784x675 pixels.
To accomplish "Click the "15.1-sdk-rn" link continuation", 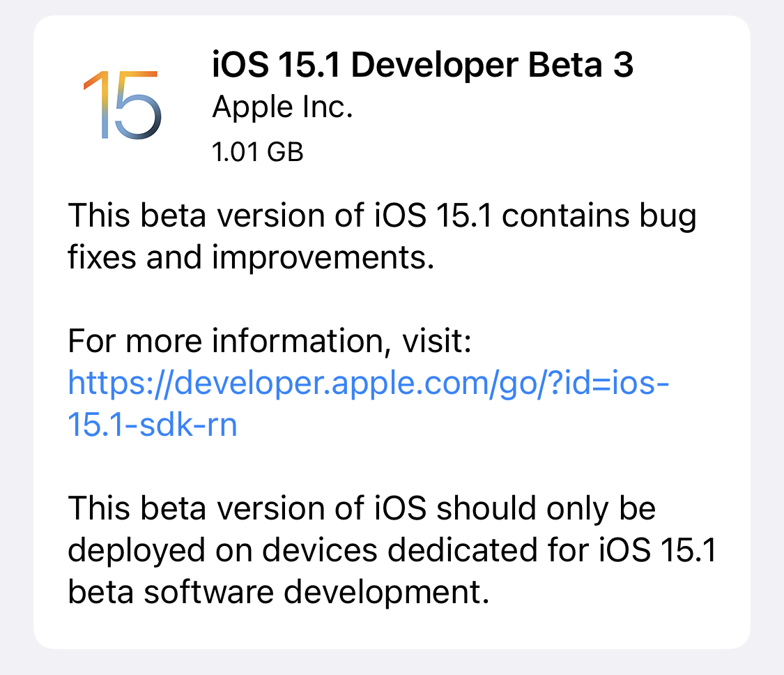I will coord(153,425).
